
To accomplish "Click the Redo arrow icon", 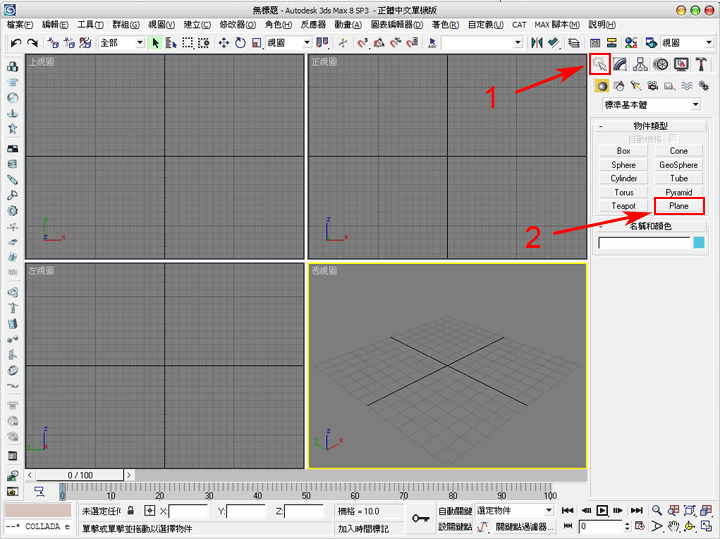I will coord(32,43).
